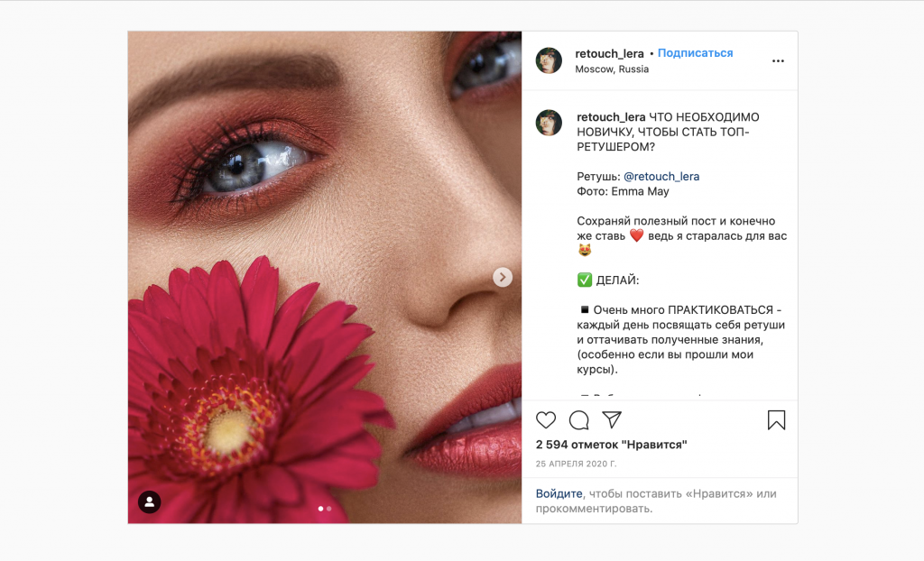Open the Moscow, Russia location link
This screenshot has height=561, width=924.
(612, 69)
